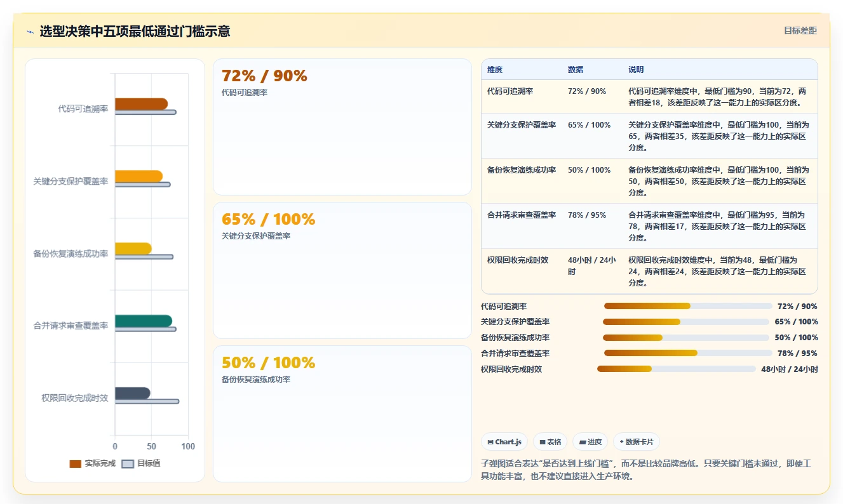Click the 48小时 / 24小时 progress value label
Image resolution: width=843 pixels, height=504 pixels.
tap(790, 369)
